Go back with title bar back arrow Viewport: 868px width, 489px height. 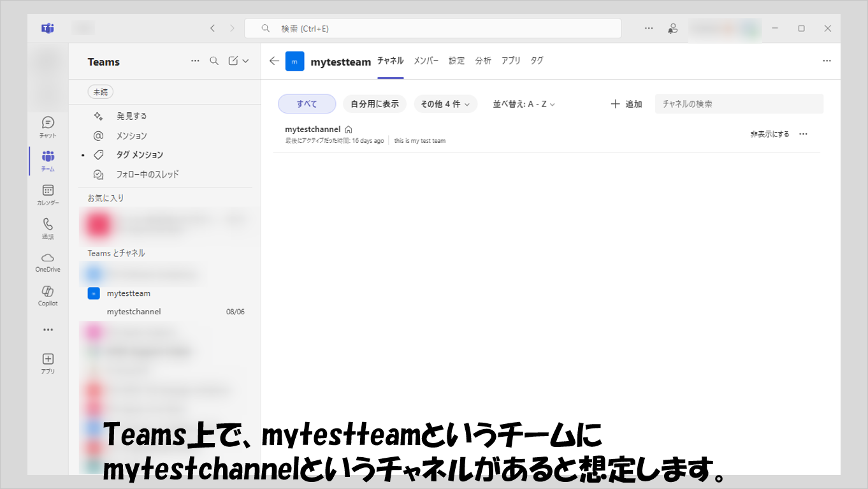point(212,28)
